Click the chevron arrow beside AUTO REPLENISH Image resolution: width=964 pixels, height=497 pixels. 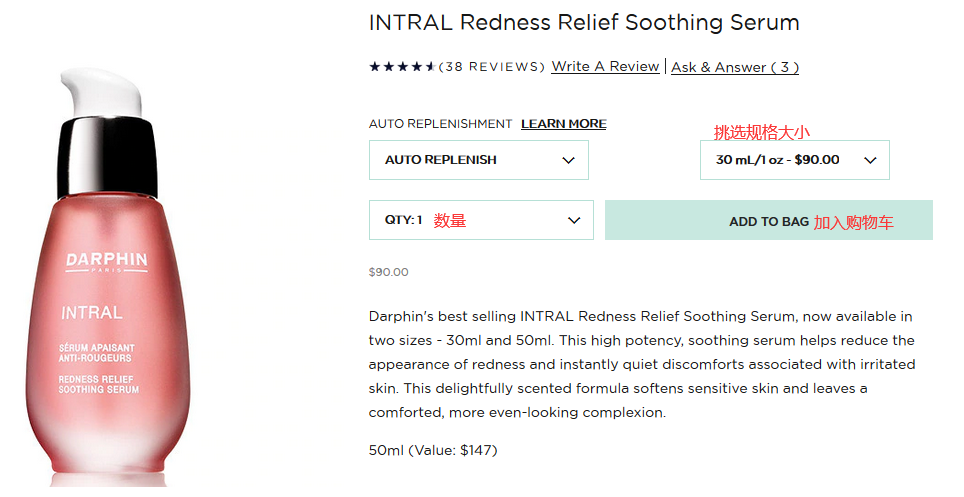(568, 160)
